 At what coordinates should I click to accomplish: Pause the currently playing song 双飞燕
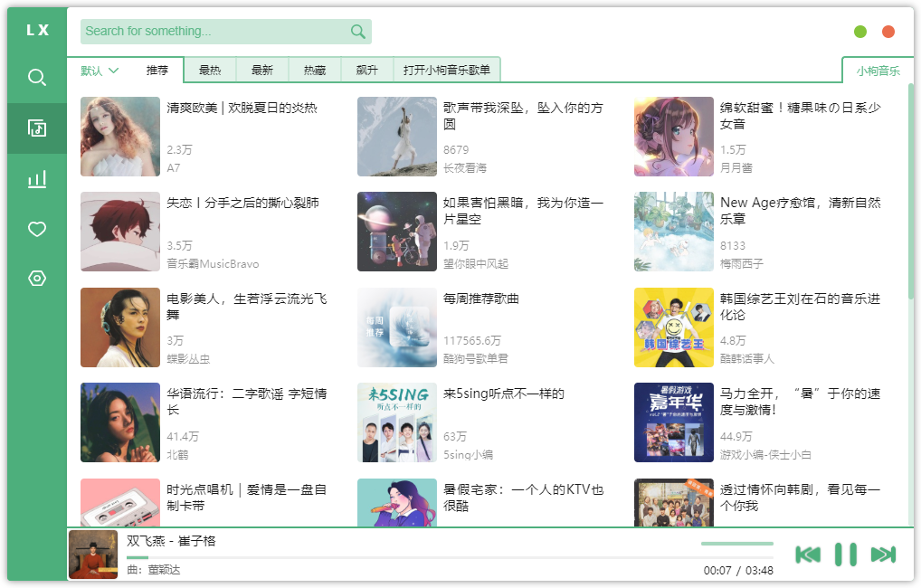coord(846,553)
